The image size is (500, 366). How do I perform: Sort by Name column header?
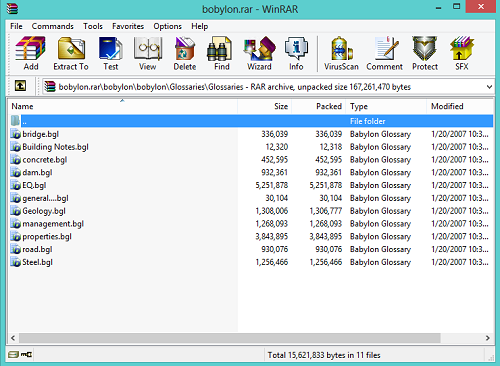click(x=123, y=106)
